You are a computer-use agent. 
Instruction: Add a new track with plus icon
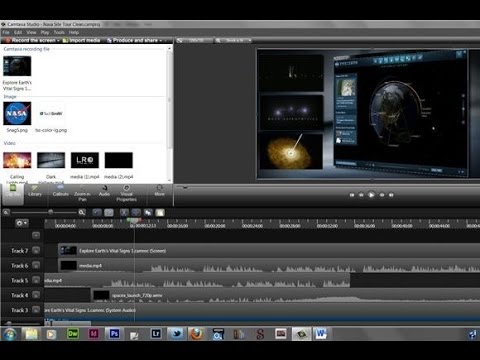tap(36, 235)
